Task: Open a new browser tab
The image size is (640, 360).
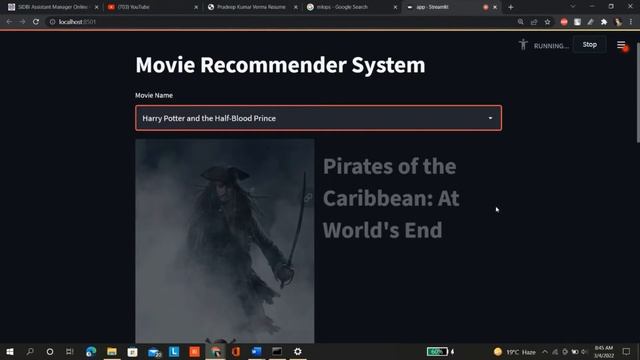Action: 510,7
